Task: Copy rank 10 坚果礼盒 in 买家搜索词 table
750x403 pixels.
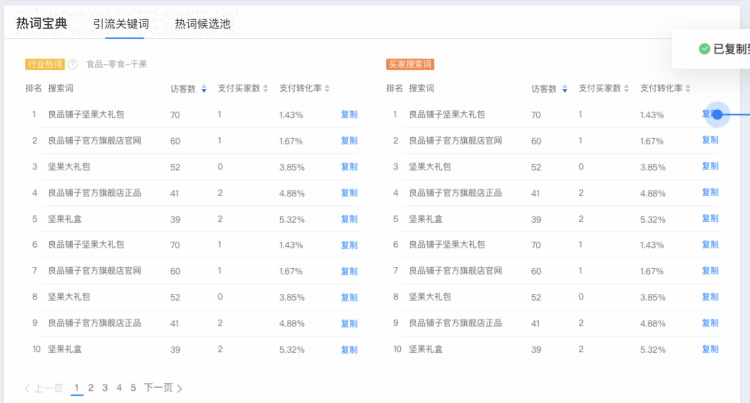Action: point(710,349)
